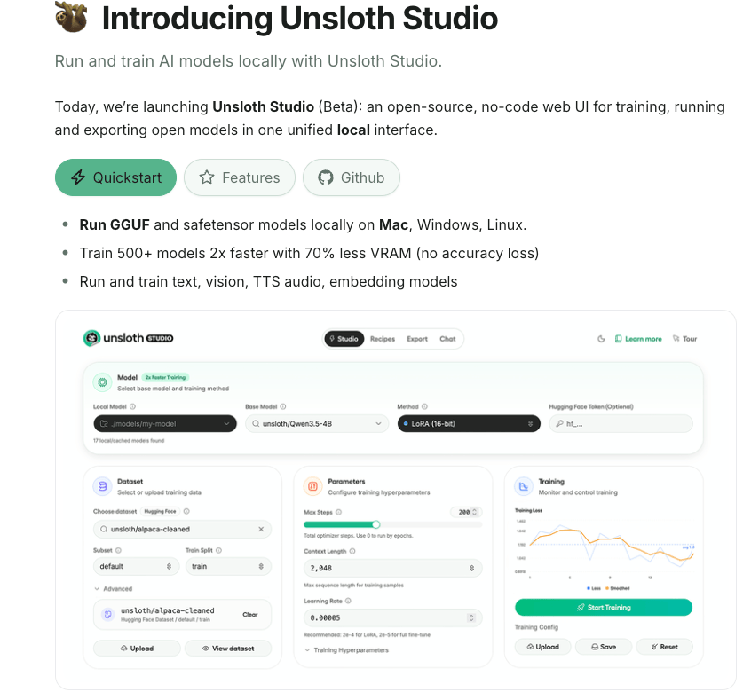Expand the Advanced section
Viewport: 751px width, 700px height.
click(113, 589)
